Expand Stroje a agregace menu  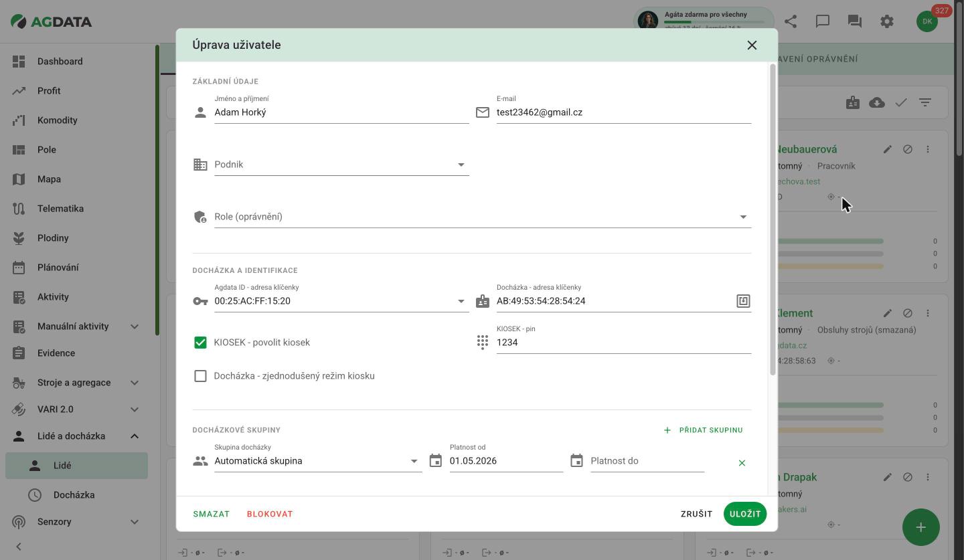[x=135, y=383]
